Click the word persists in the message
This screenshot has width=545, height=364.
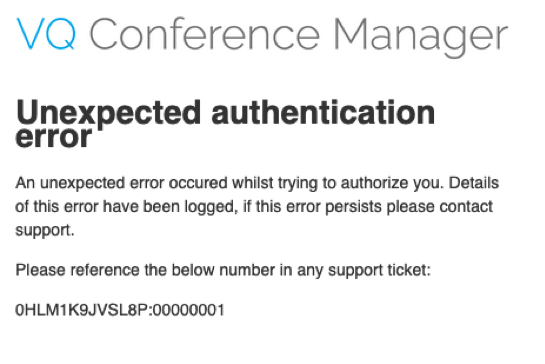pos(353,207)
